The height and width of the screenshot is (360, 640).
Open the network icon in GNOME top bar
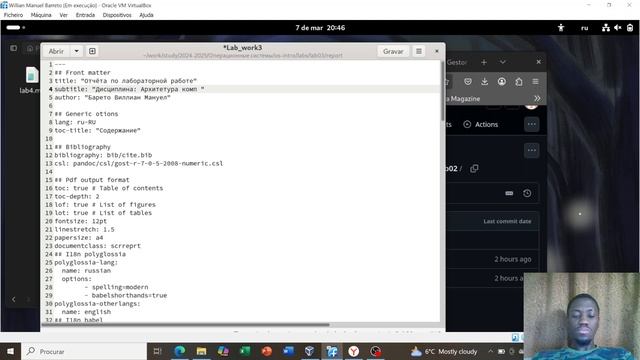click(606, 28)
